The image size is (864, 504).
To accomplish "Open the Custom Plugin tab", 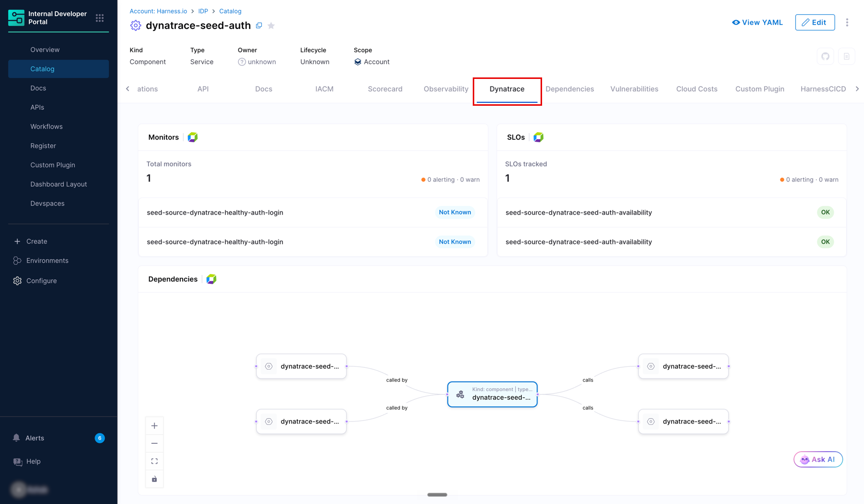I will click(x=760, y=89).
